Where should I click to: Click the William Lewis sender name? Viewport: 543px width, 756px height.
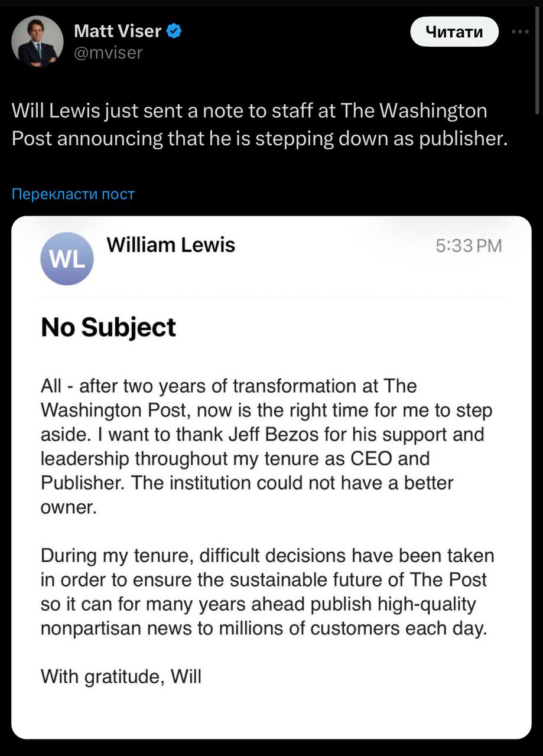click(x=171, y=245)
